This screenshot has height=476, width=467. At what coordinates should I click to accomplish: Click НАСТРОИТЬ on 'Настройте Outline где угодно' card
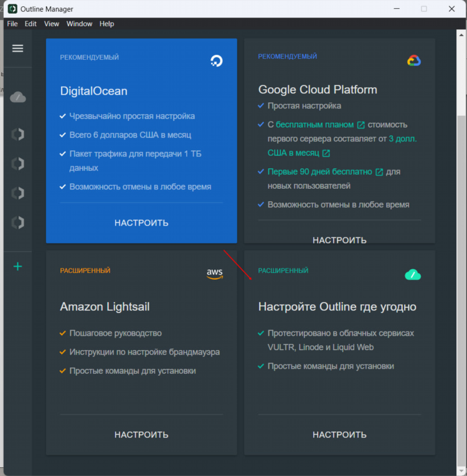[x=339, y=435]
